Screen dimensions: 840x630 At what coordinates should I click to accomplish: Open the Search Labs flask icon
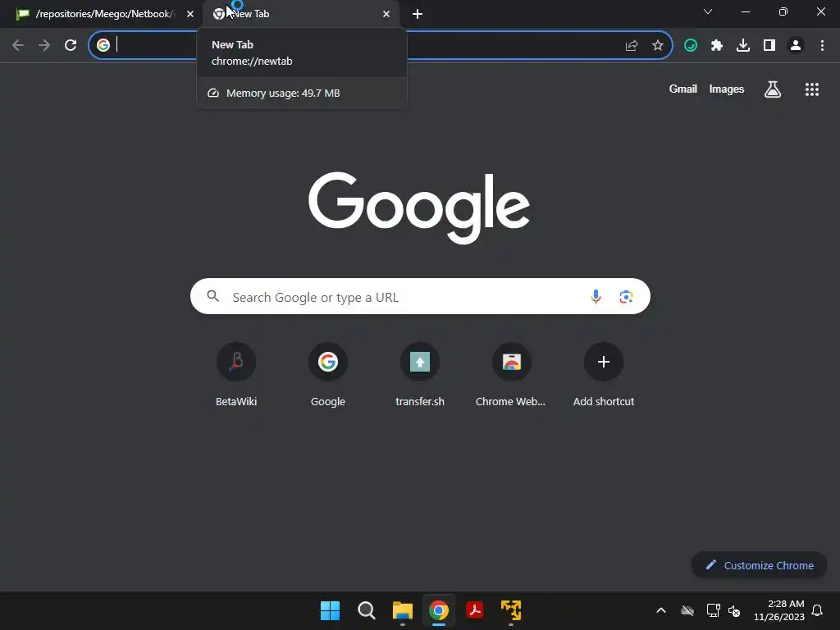(773, 89)
